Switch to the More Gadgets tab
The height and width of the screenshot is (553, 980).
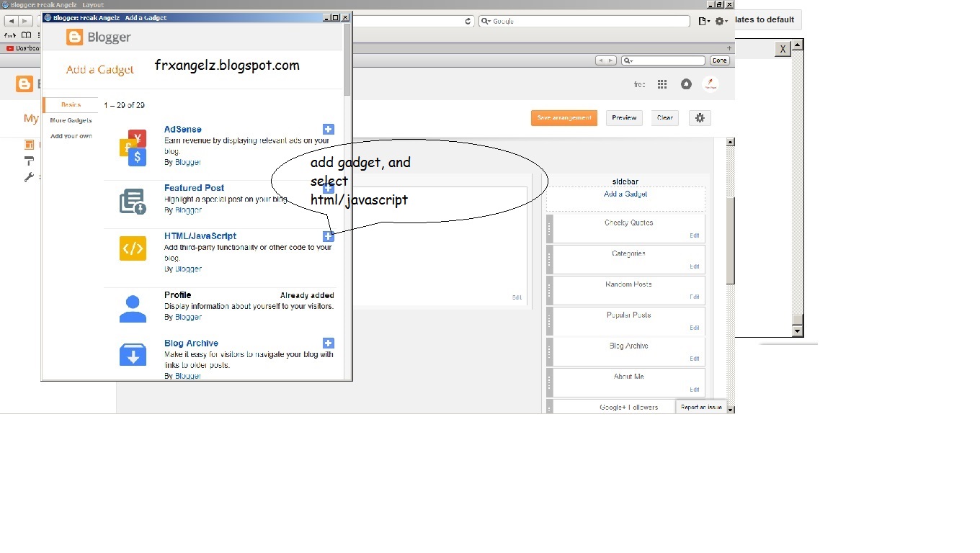pos(71,120)
